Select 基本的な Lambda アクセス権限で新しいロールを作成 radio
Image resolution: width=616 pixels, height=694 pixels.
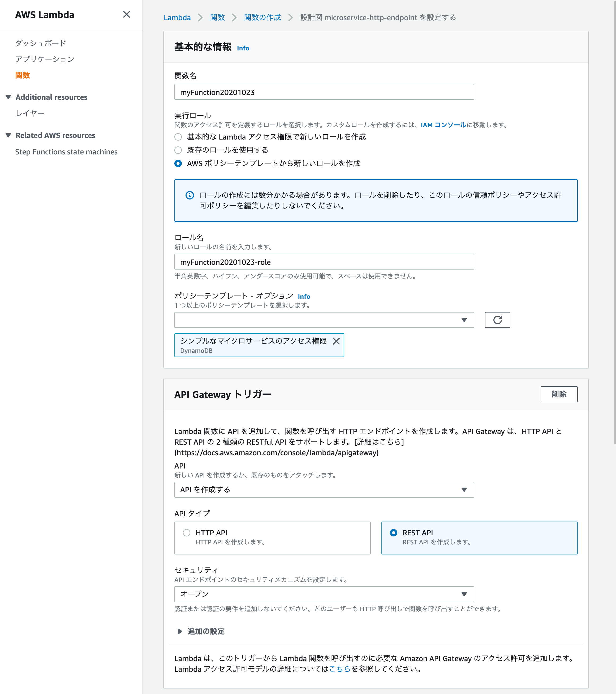(x=178, y=137)
